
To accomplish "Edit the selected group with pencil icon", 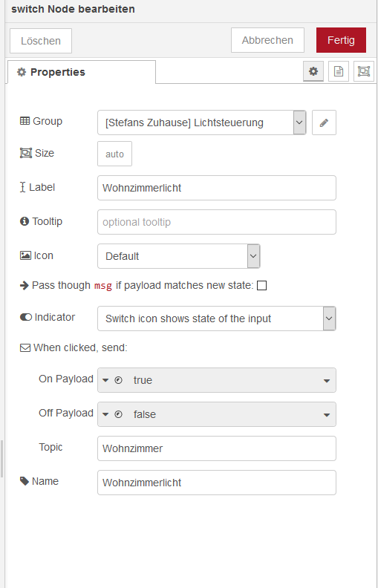I will pyautogui.click(x=324, y=122).
